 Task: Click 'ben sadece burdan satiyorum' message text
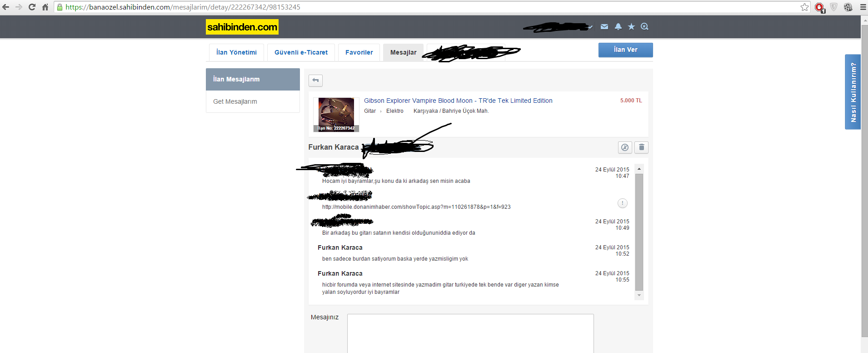point(395,259)
